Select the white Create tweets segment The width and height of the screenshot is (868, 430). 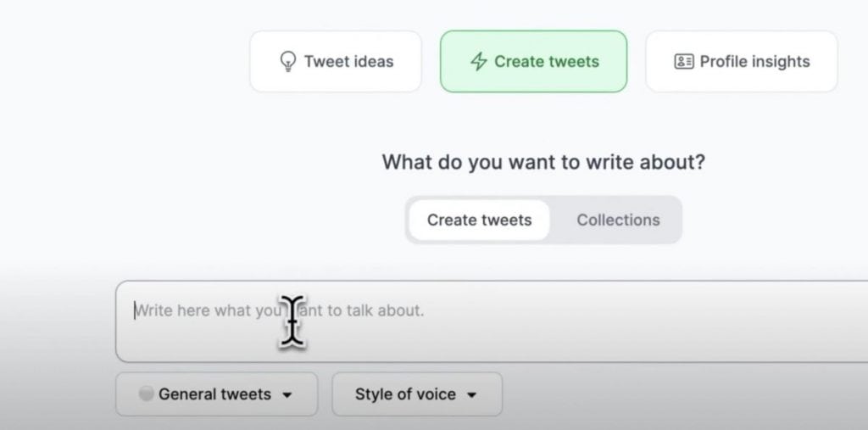[480, 220]
